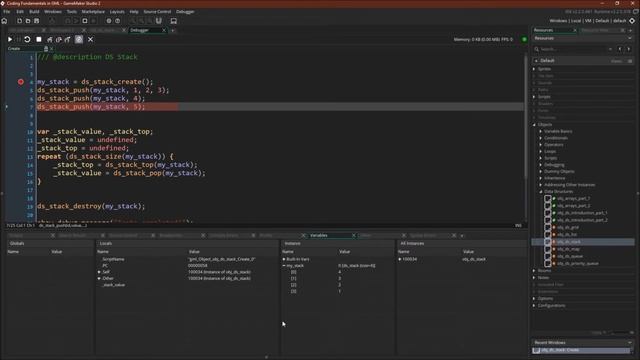Viewport: 640px width, 360px height.
Task: Click the resource tree Search field
Action: [x=571, y=49]
